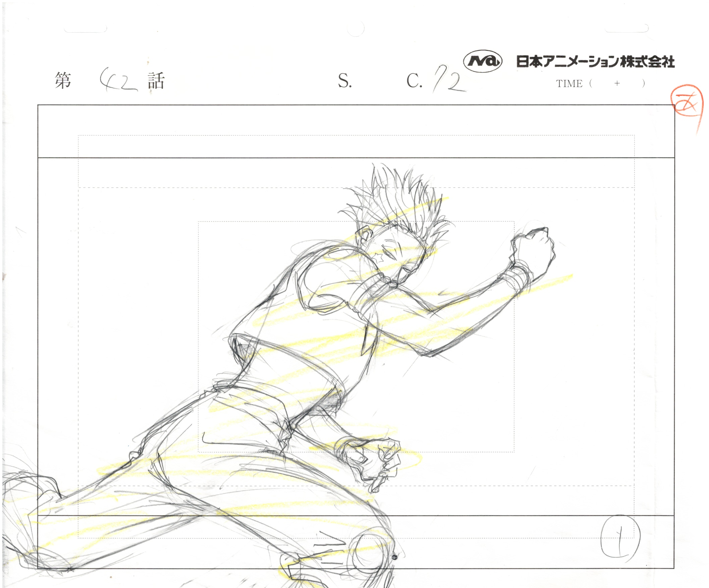Click the circled number 1 at bottom right
Image resolution: width=709 pixels, height=588 pixels.
[620, 539]
